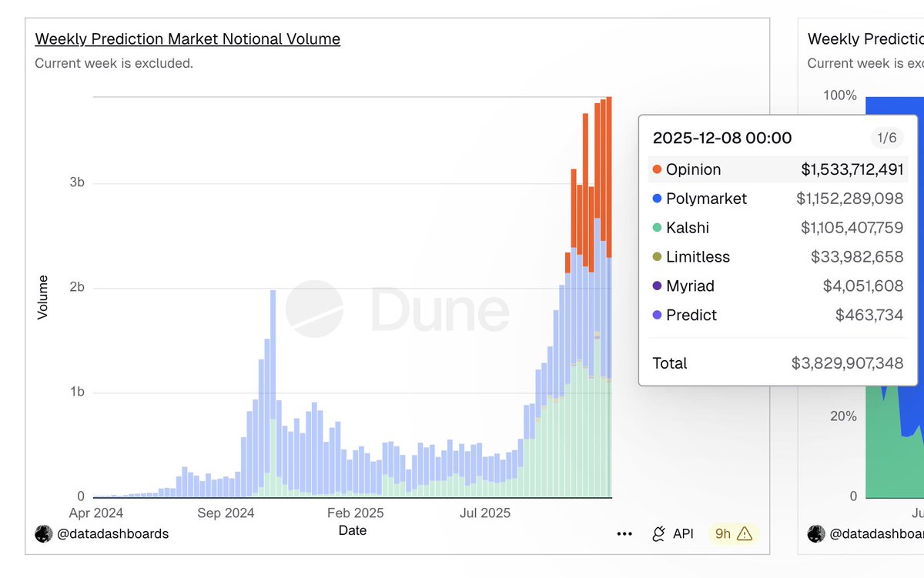
Task: Click the 3b y-axis label
Action: point(77,183)
